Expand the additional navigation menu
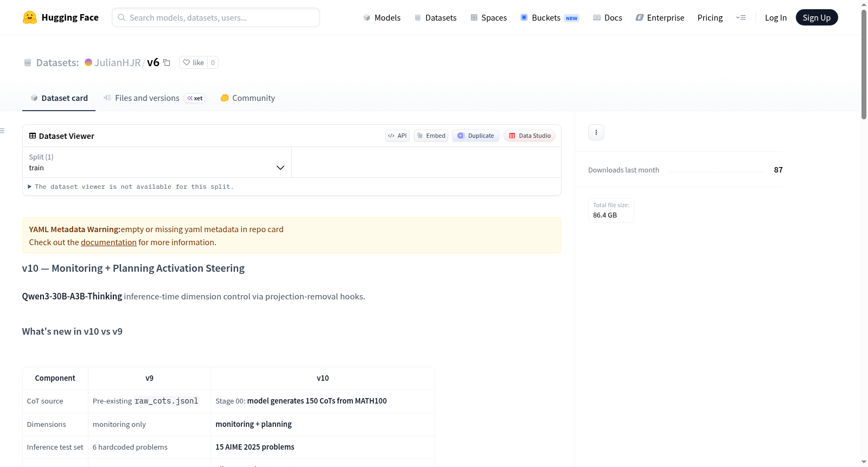The height and width of the screenshot is (467, 868). [741, 17]
